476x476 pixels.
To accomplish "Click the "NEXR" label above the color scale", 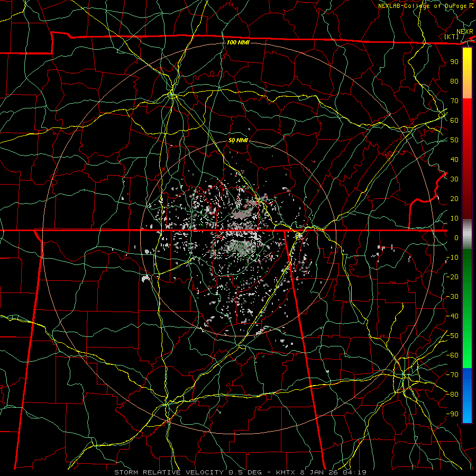I will 464,32.
